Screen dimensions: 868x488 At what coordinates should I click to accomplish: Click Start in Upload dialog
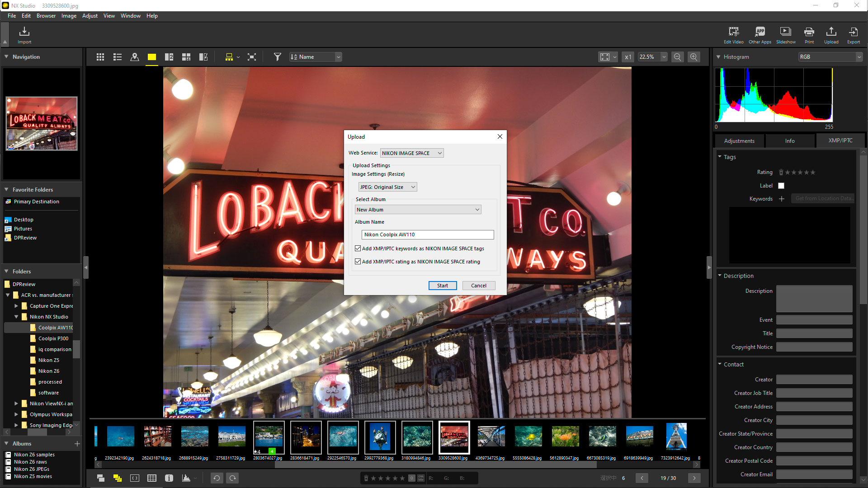tap(443, 286)
